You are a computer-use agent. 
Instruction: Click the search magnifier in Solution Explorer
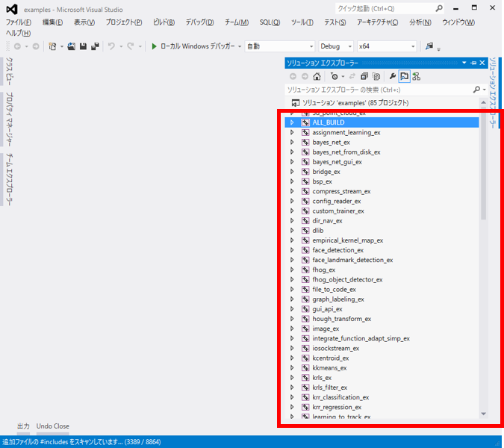click(476, 90)
